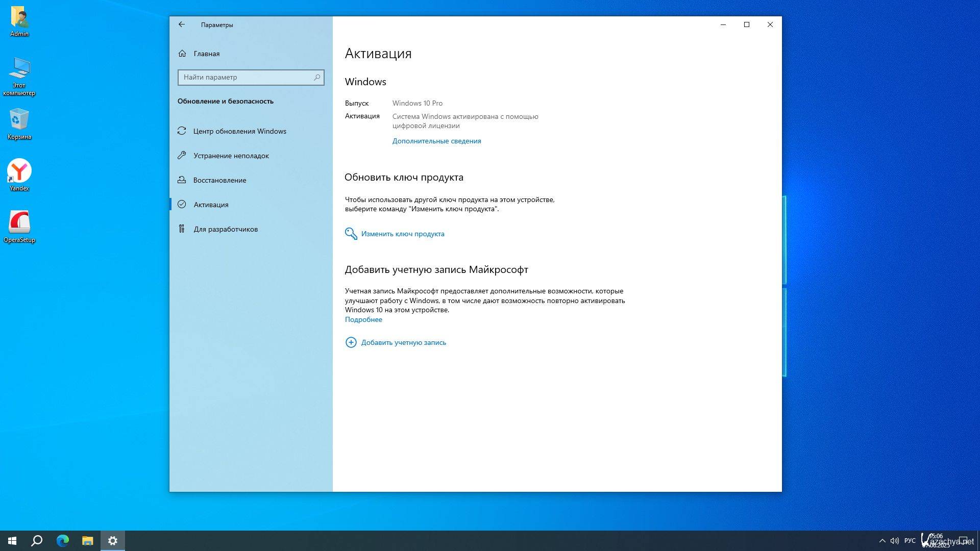Open Windows Start menu
The image size is (980, 551).
click(x=12, y=540)
